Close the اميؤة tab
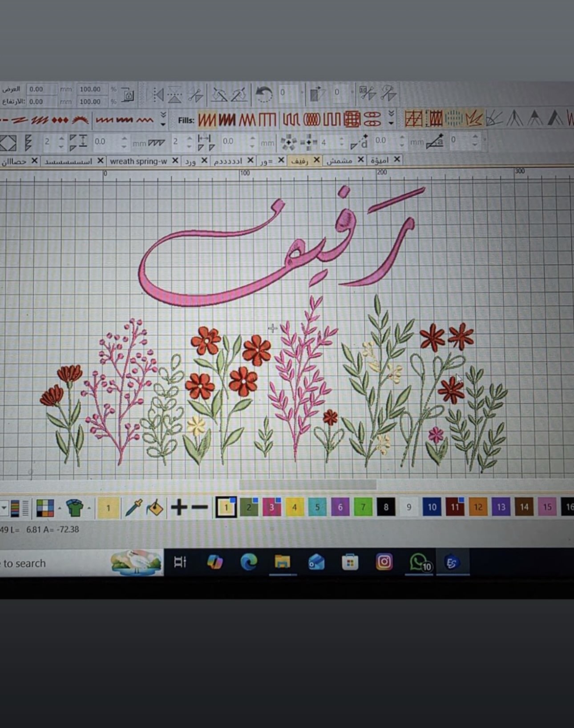The height and width of the screenshot is (728, 574). (396, 159)
